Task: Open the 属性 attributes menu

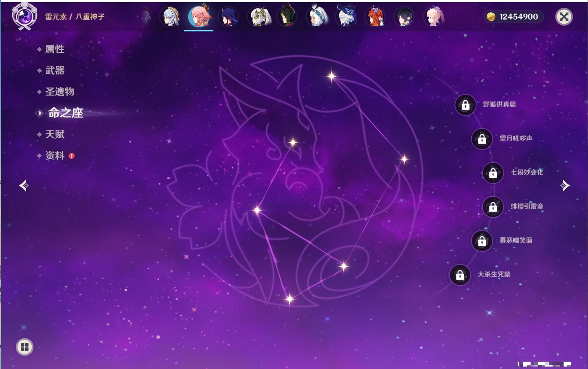Action: [x=55, y=49]
